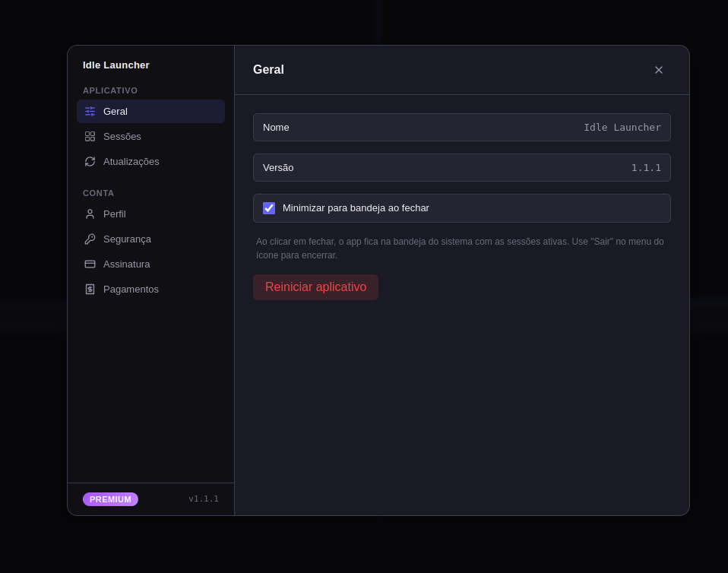Click the sliders icon beside Geral
The image size is (728, 573).
pos(90,112)
